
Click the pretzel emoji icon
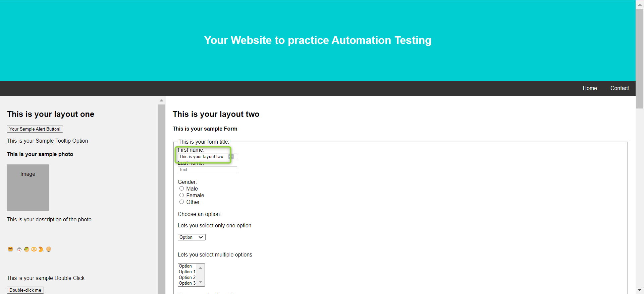(34, 249)
